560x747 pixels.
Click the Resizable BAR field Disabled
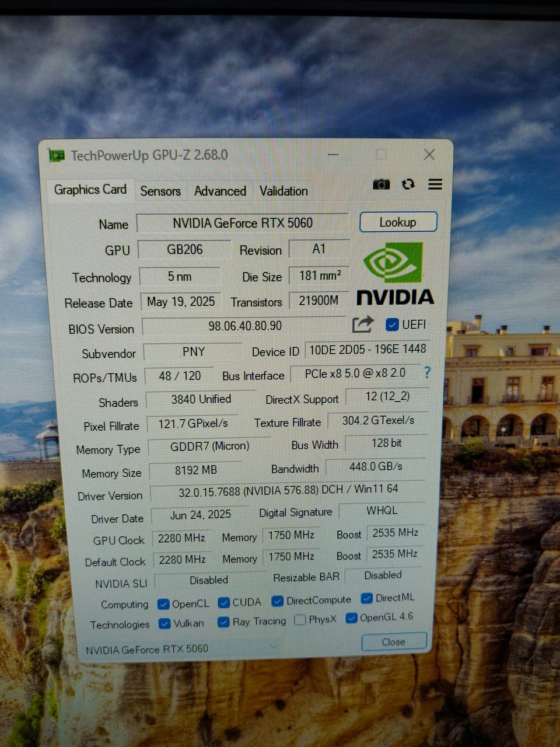coord(383,576)
